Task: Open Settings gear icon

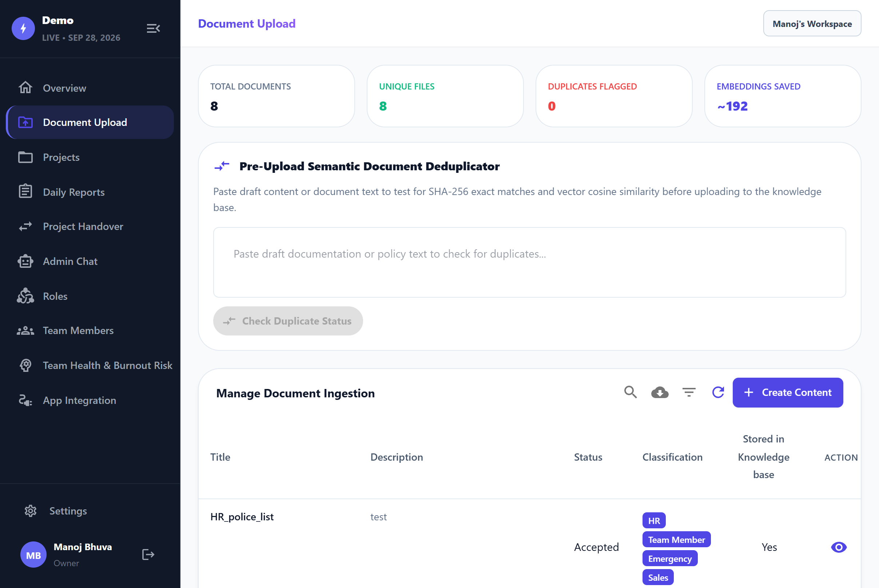Action: (x=30, y=511)
